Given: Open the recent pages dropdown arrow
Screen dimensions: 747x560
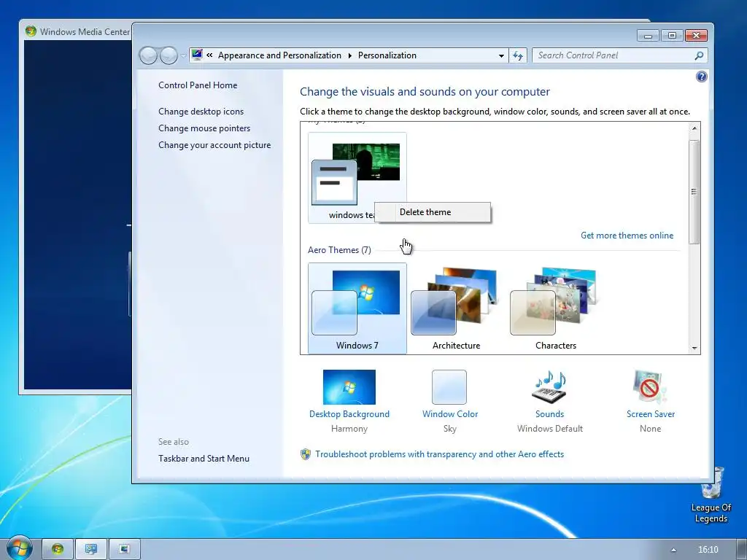Looking at the screenshot, I should [x=183, y=56].
